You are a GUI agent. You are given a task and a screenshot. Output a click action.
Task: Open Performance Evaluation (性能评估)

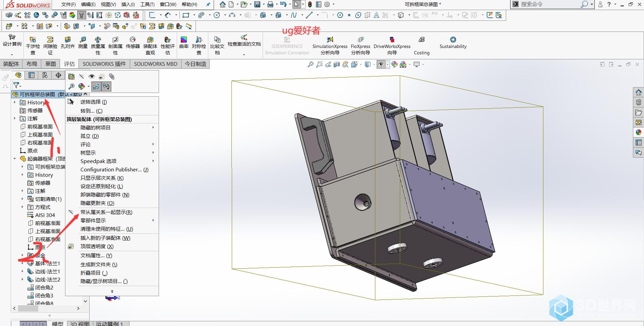[168, 46]
